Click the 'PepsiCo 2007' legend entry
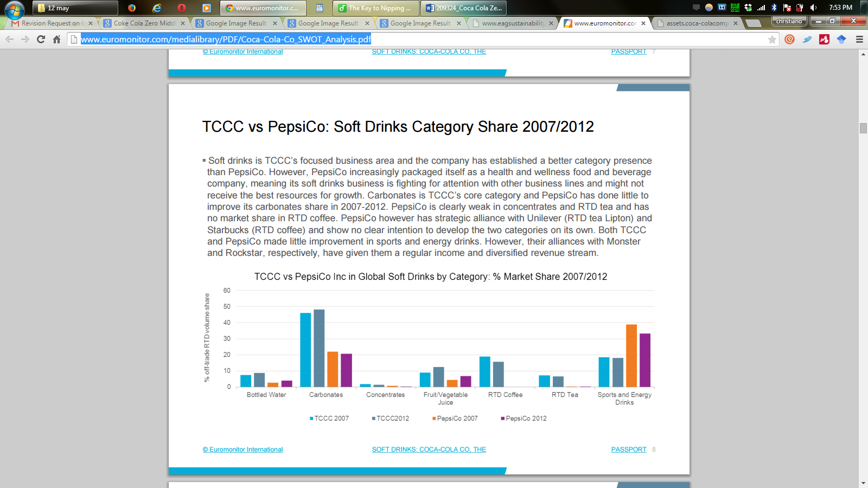868x488 pixels. (455, 419)
